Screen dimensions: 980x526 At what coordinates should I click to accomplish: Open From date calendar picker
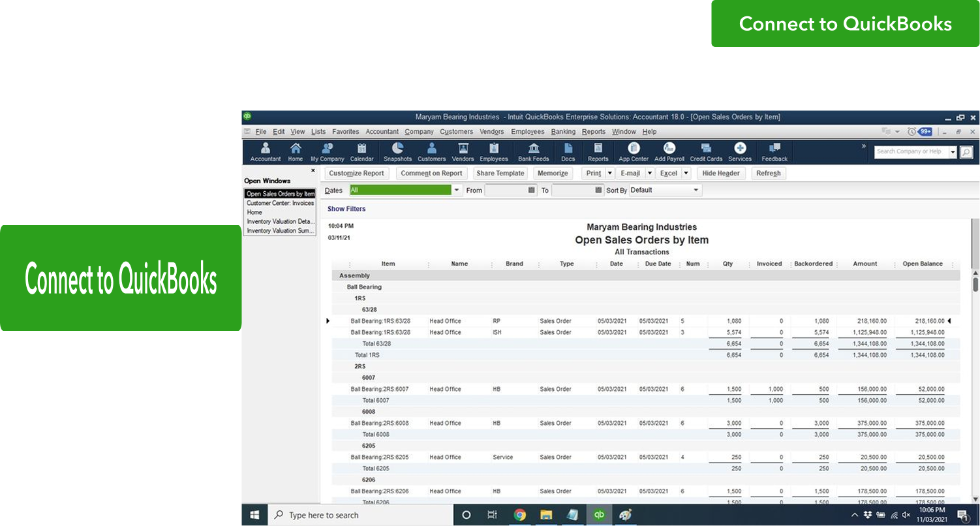(532, 191)
